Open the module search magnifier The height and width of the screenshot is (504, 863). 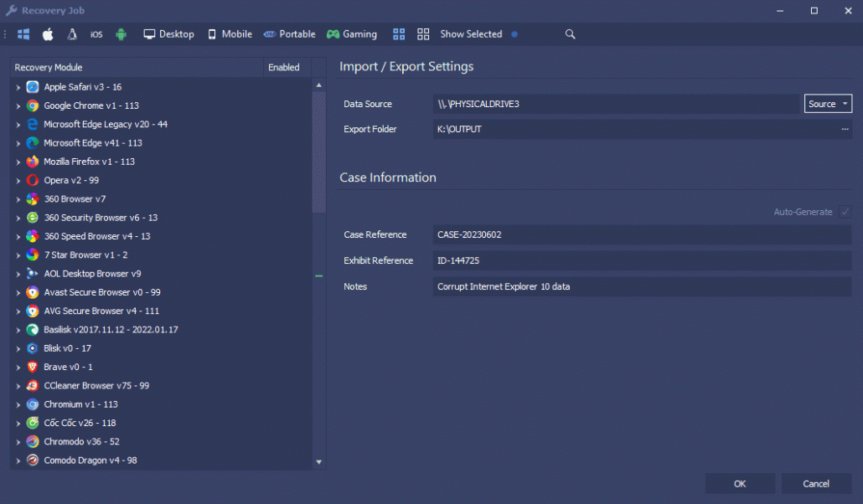coord(571,34)
